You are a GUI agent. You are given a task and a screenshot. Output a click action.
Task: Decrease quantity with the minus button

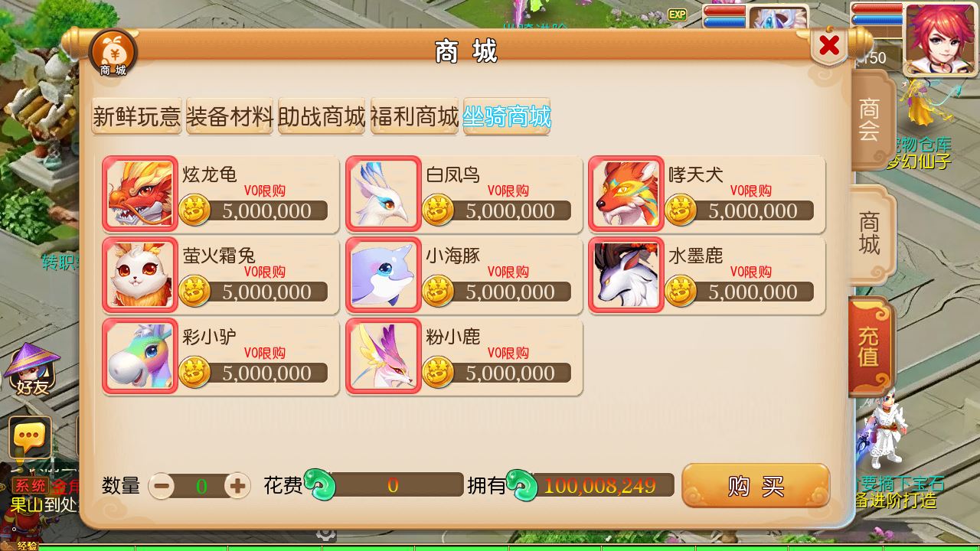[162, 485]
